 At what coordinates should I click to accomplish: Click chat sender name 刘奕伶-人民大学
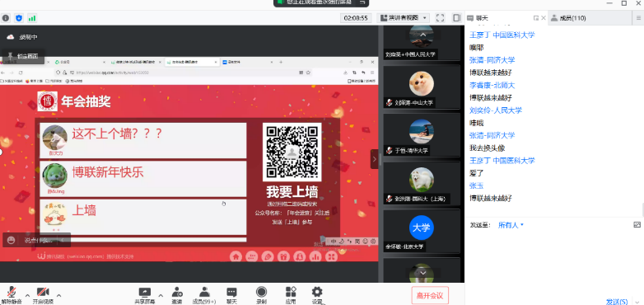coord(496,110)
